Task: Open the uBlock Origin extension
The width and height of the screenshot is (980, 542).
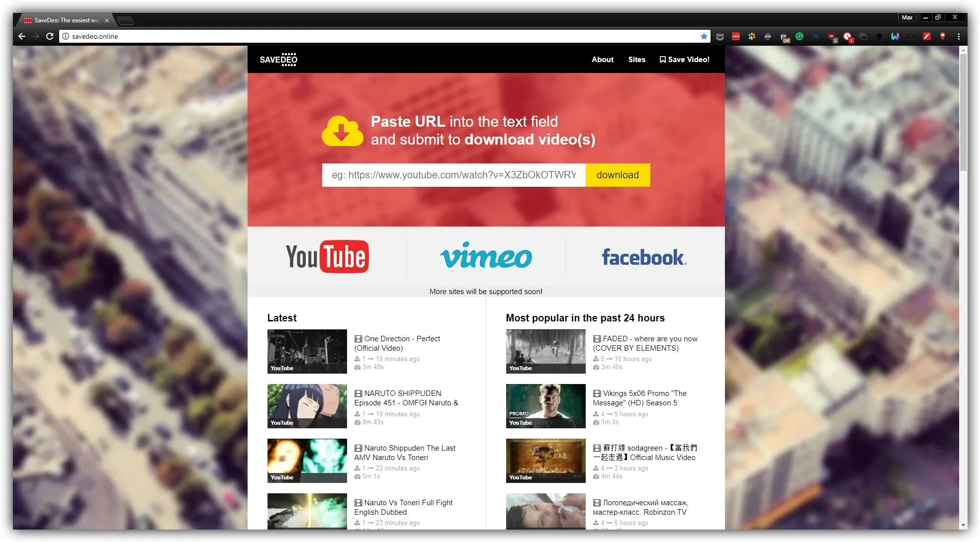Action: coord(831,36)
